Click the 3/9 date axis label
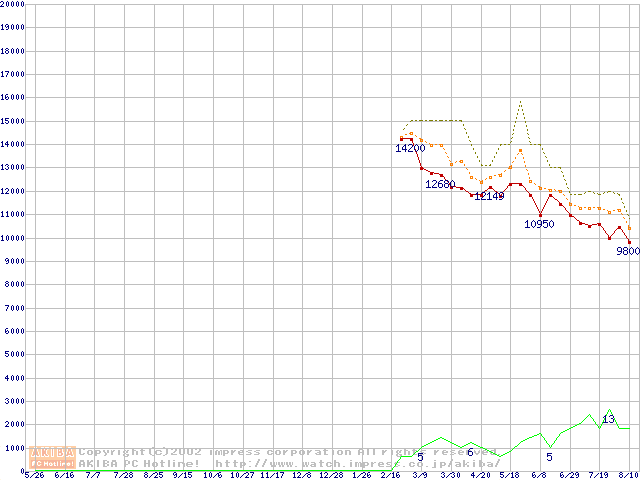This screenshot has width=640, height=480. coord(420,475)
